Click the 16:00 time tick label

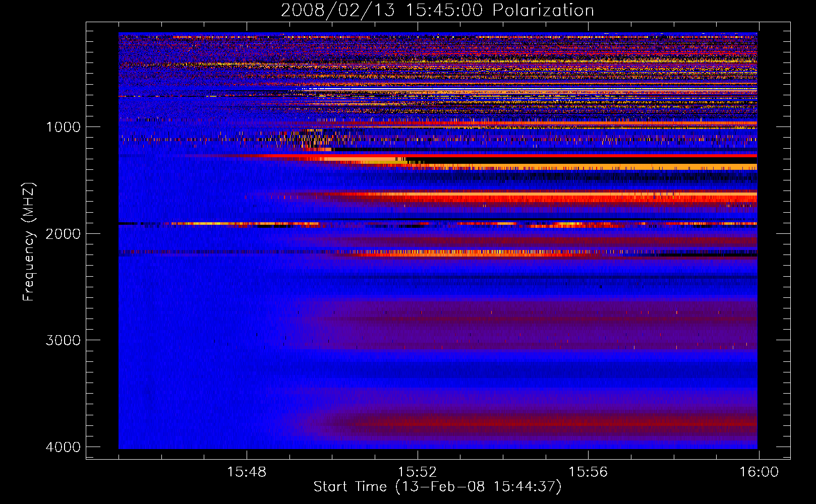point(759,472)
